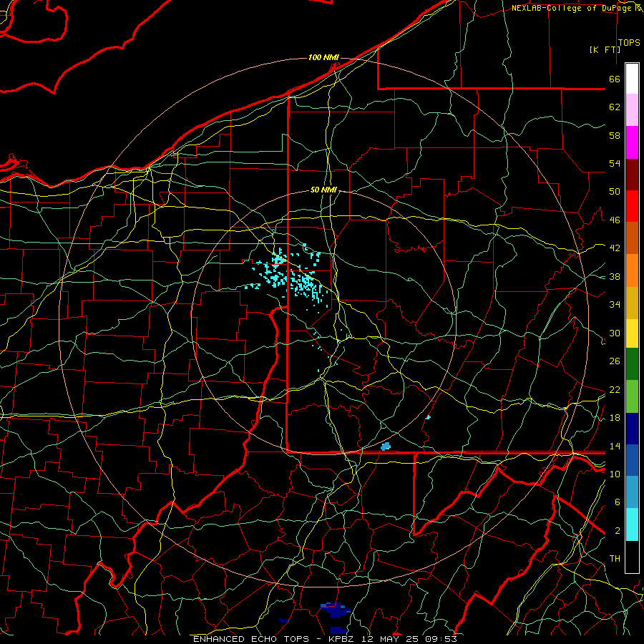The width and height of the screenshot is (644, 644).
Task: Click the white swatch in the tops legend
Action: tap(632, 79)
